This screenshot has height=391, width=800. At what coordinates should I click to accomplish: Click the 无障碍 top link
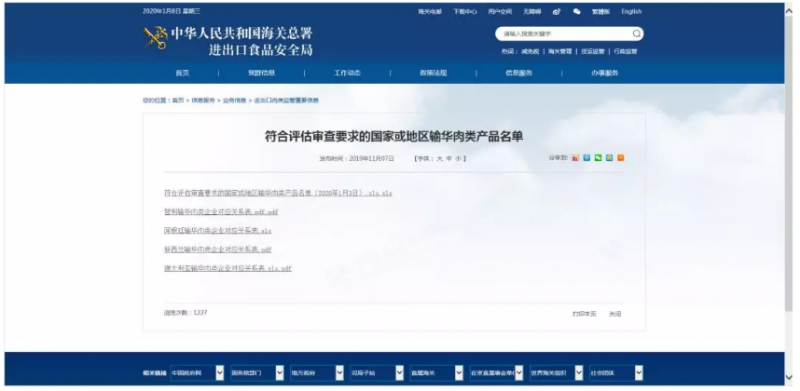pos(532,12)
